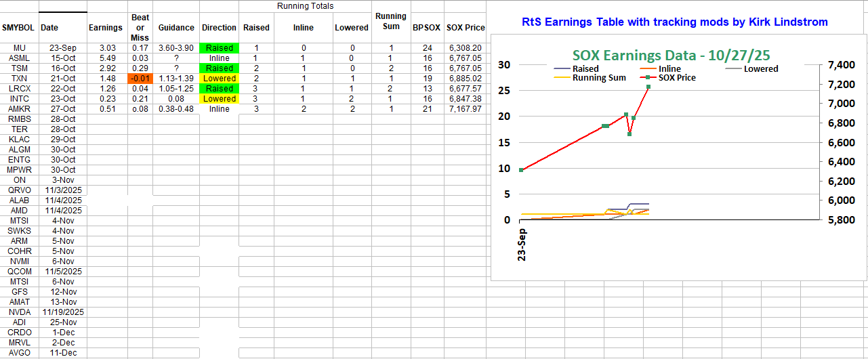Click the Running Sum legend entry
This screenshot has height=359, width=868.
[599, 78]
